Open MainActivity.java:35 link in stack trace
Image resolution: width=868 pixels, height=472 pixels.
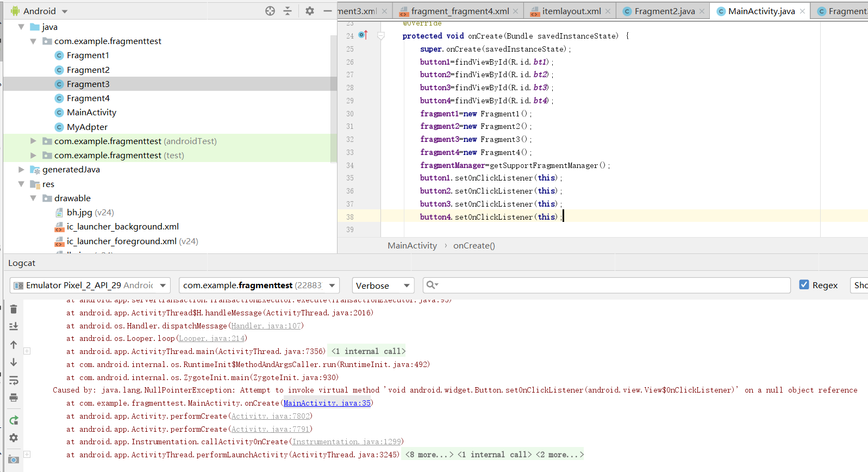tap(327, 403)
